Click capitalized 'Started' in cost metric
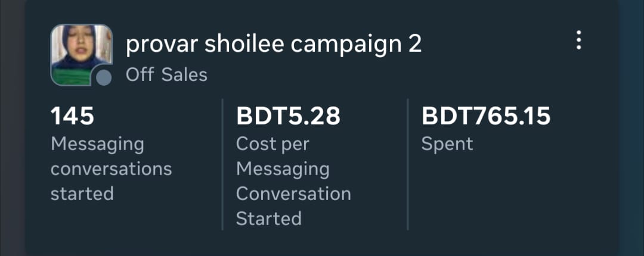644x256 pixels. (269, 218)
